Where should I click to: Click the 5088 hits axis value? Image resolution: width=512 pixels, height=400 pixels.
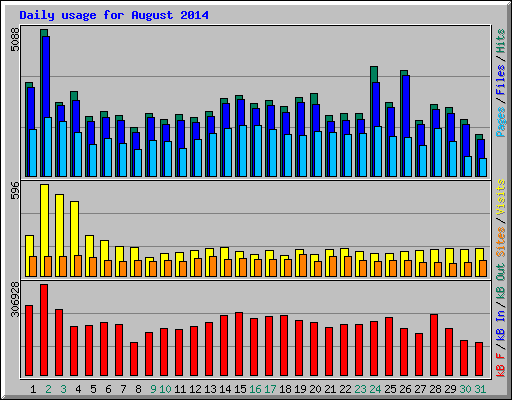[x=15, y=39]
